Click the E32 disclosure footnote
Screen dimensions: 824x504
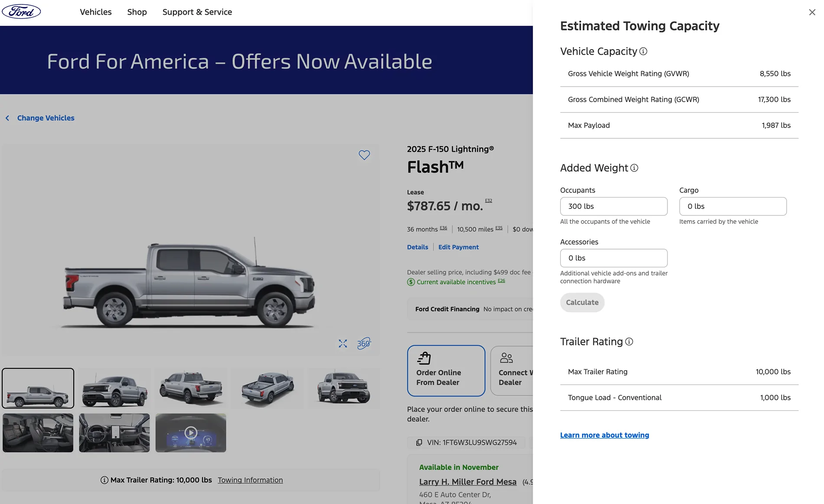[488, 201]
